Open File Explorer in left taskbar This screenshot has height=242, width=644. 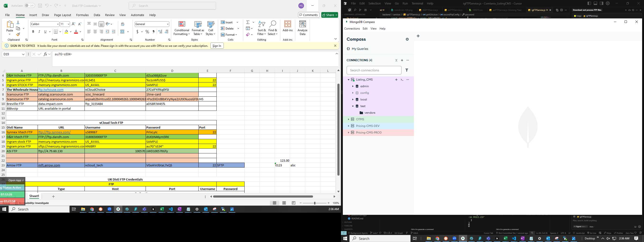point(83,209)
